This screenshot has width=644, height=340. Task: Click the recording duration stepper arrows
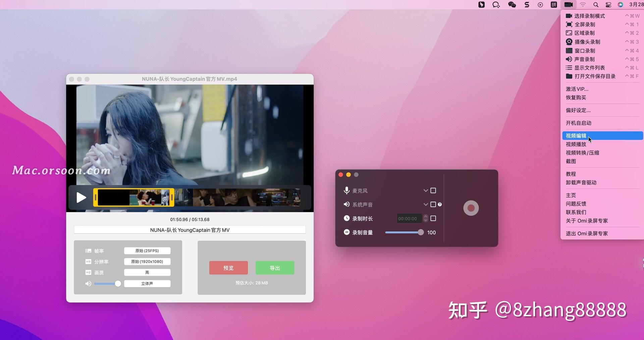426,218
